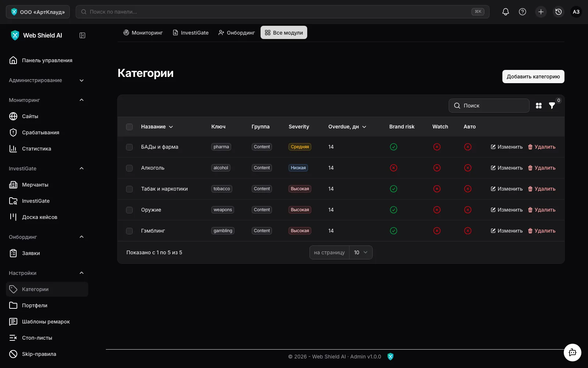Viewport: 588px width, 368px height.
Task: Open the table filter funnel icon
Action: [552, 106]
